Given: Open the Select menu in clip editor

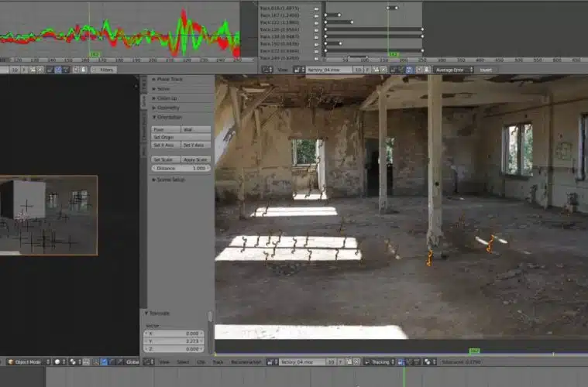Looking at the screenshot, I should coord(183,361).
